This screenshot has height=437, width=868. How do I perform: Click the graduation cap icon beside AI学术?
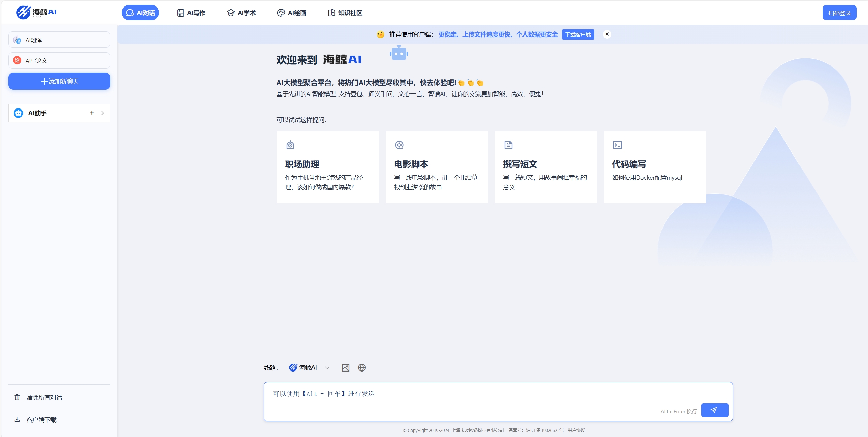[x=231, y=13]
